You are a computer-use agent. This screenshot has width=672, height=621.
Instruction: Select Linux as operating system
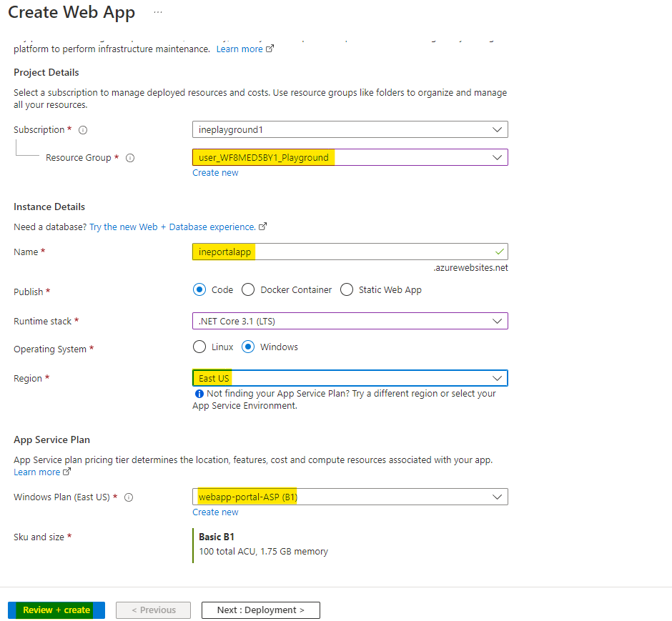coord(199,347)
